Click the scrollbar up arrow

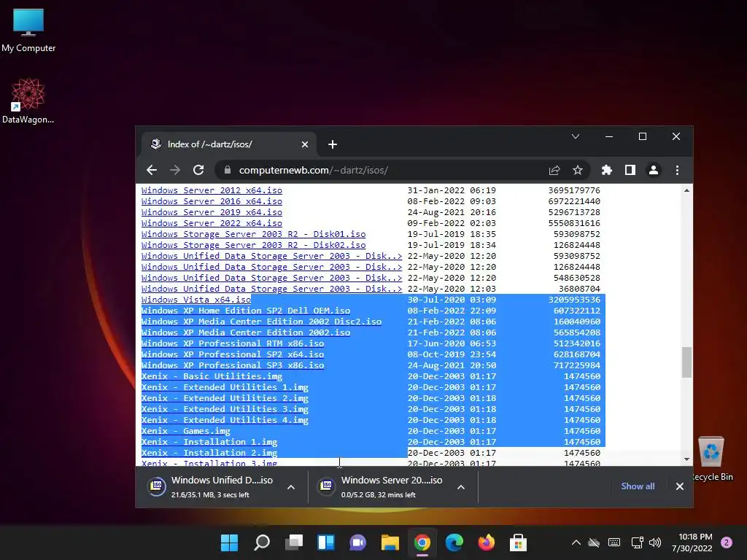pyautogui.click(x=686, y=190)
